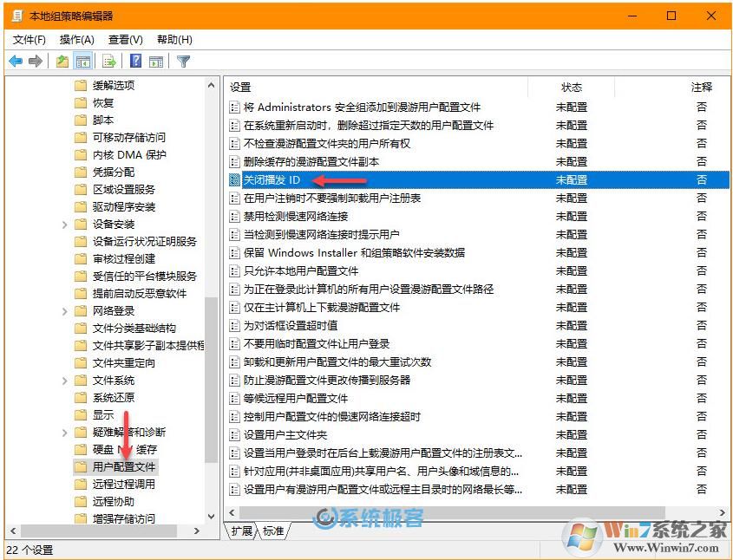Click policy icon for 删除缓存的漫游配置文件副本
Screen dimensions: 733x560
pyautogui.click(x=234, y=161)
